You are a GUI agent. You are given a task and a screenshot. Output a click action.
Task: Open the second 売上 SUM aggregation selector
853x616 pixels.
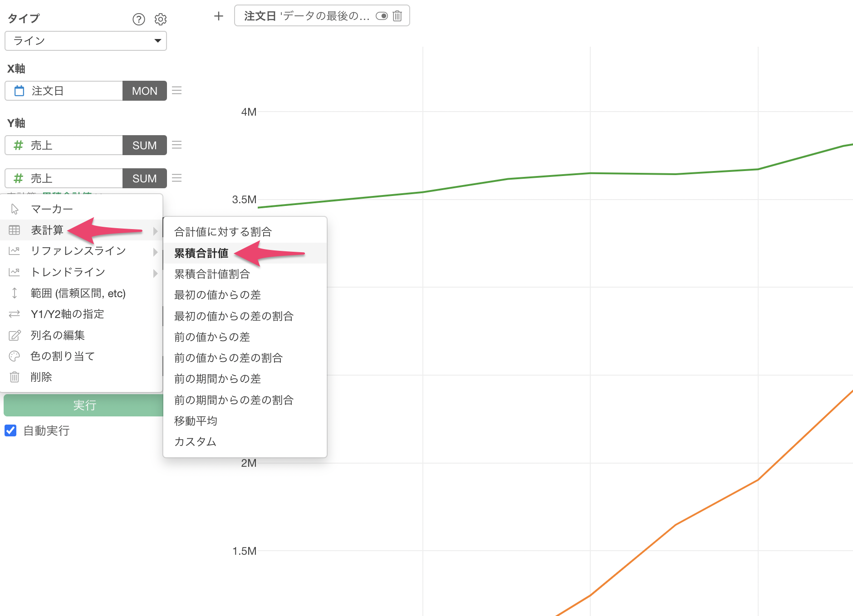(x=145, y=178)
